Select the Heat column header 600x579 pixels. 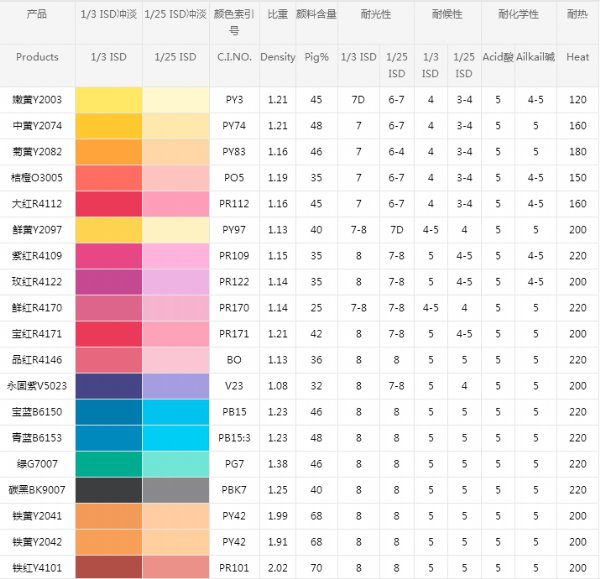point(577,58)
